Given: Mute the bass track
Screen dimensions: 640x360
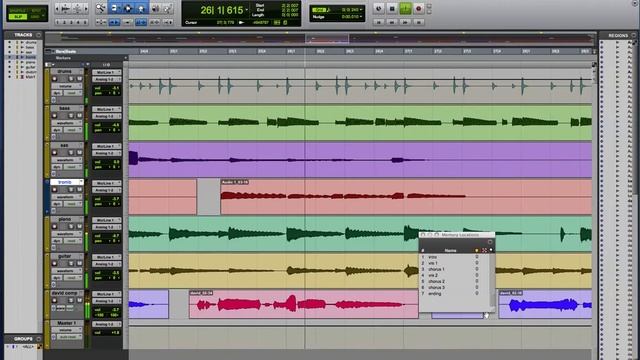Looking at the screenshot, I should (79, 116).
